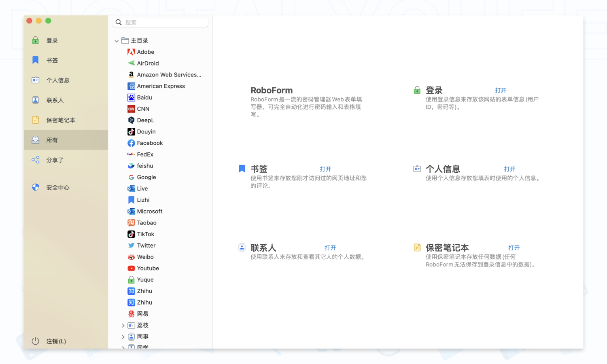Click the identity card icon beside 个人信息 in the sidebar

36,80
